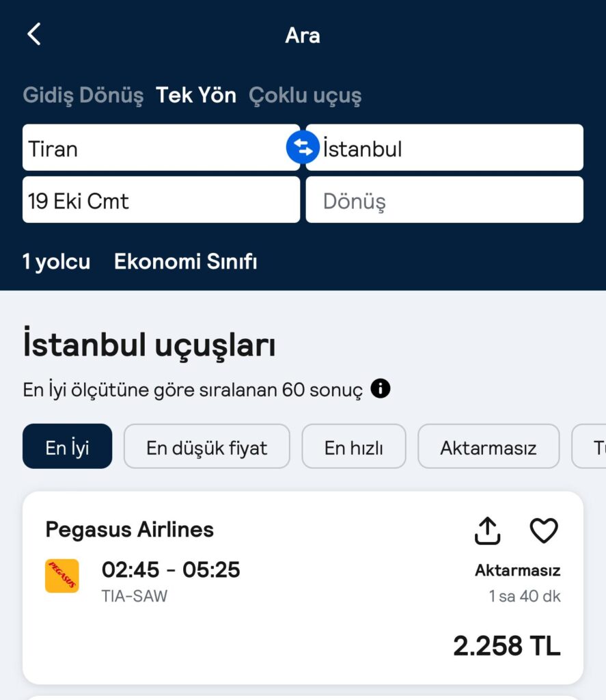Change the 19 Eki Cmt departure date

tap(161, 200)
